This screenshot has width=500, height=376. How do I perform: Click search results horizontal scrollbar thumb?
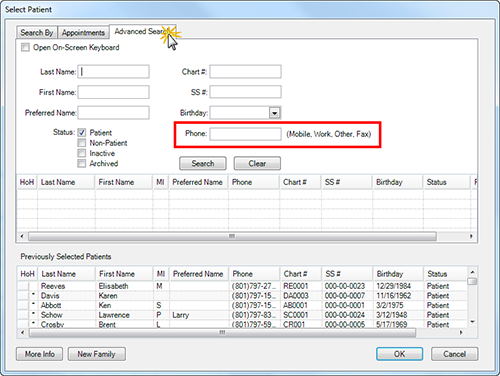pyautogui.click(x=232, y=236)
